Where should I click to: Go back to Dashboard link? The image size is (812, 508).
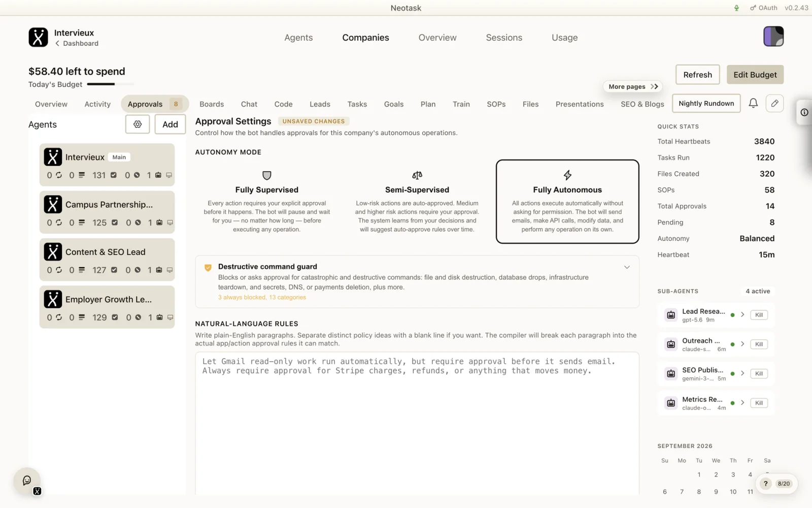(77, 44)
